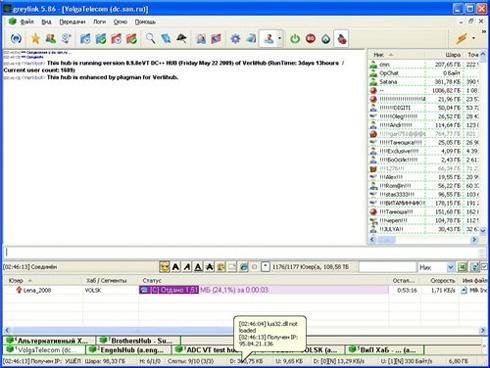Click the chat message input field
Screen dimensions: 490x368
243,252
